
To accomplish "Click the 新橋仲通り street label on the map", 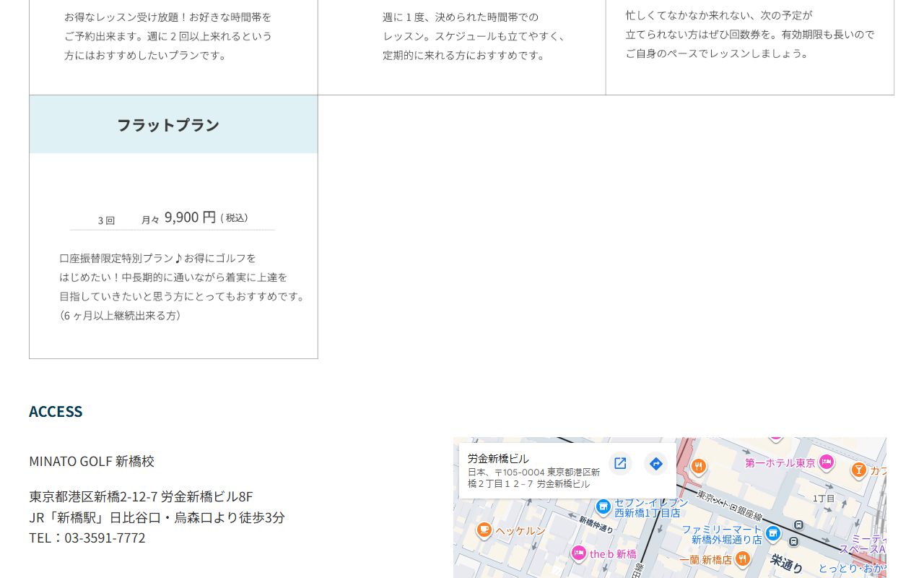I will click(596, 524).
